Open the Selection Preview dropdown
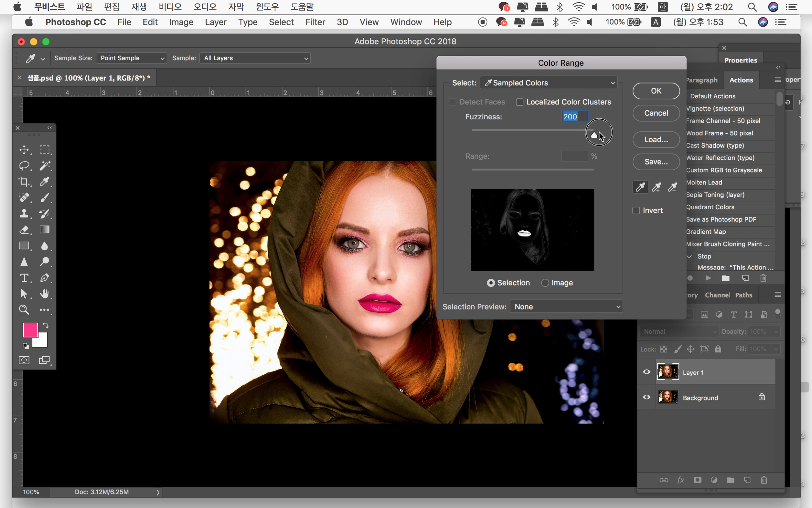Image resolution: width=812 pixels, height=508 pixels. click(x=566, y=307)
